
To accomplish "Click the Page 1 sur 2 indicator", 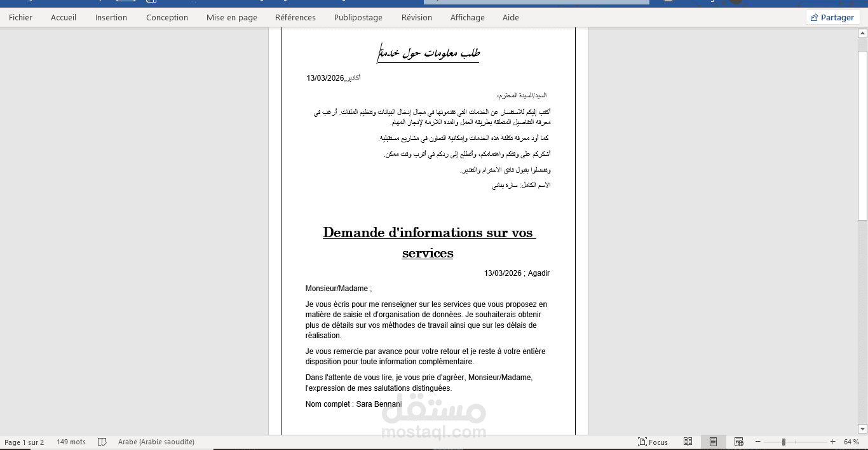I will pyautogui.click(x=24, y=442).
